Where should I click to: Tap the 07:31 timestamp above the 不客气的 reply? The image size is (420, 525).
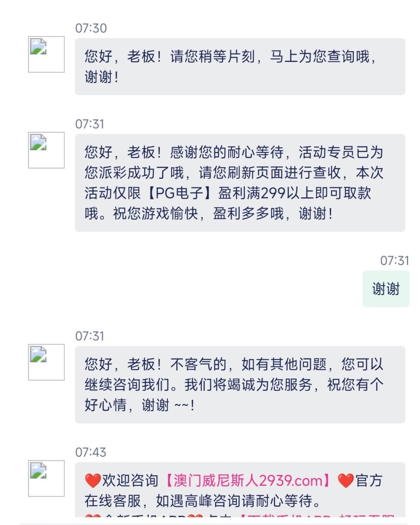[x=90, y=336]
